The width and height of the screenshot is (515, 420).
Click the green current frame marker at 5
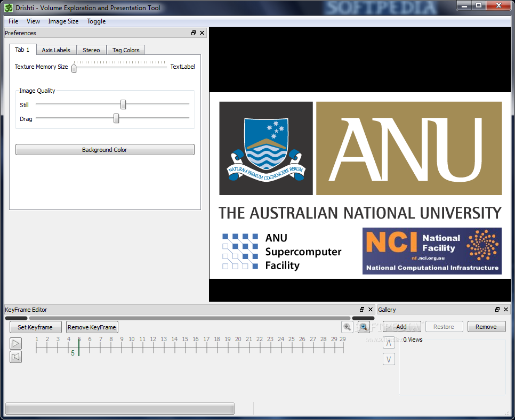79,347
